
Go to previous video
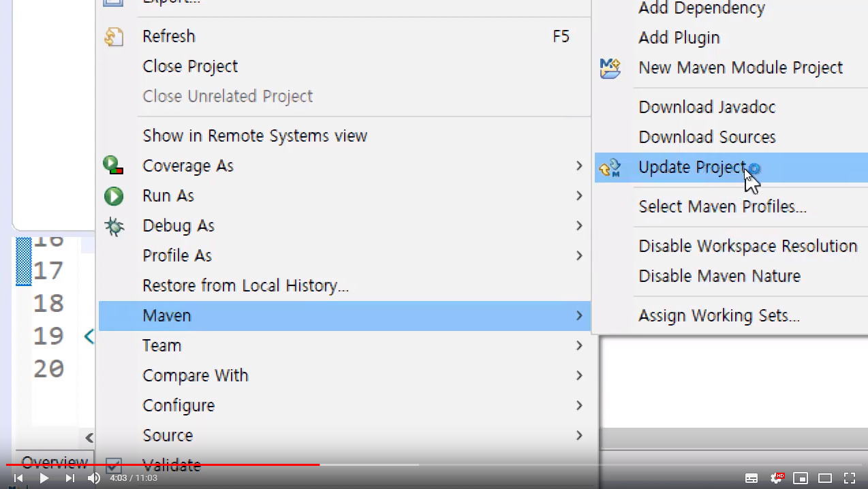click(18, 478)
